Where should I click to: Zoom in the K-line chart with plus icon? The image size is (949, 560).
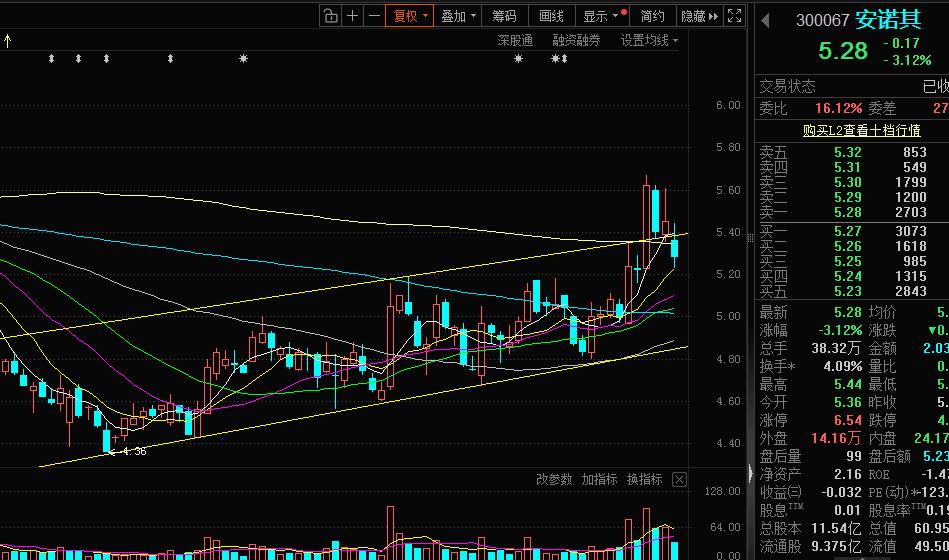click(x=352, y=16)
